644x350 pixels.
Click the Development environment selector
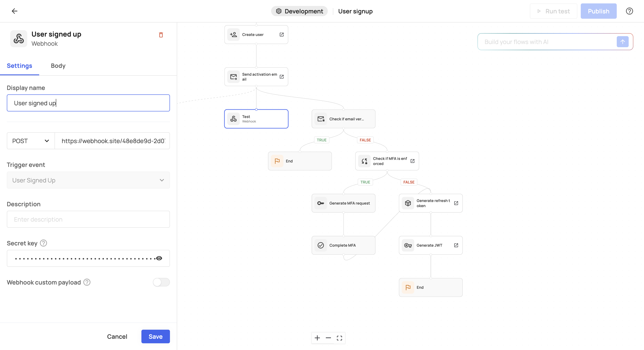tap(299, 11)
